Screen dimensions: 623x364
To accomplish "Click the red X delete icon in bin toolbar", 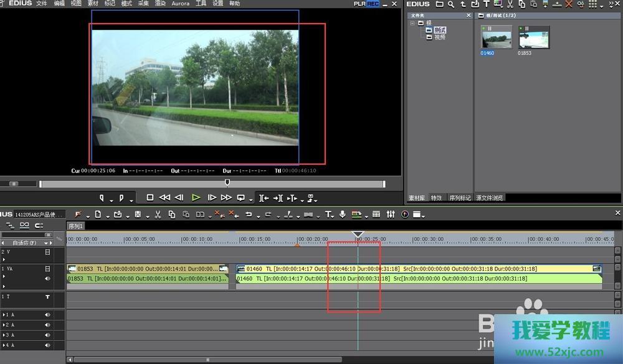I will tap(568, 4).
